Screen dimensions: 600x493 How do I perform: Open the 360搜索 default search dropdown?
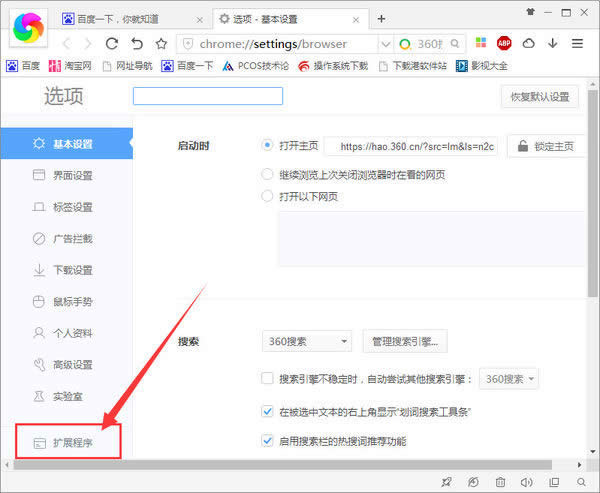click(307, 341)
